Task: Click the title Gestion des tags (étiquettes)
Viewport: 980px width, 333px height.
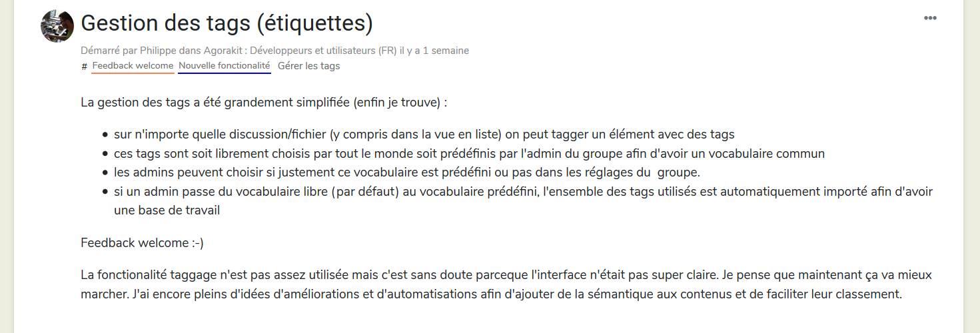Action: (227, 23)
